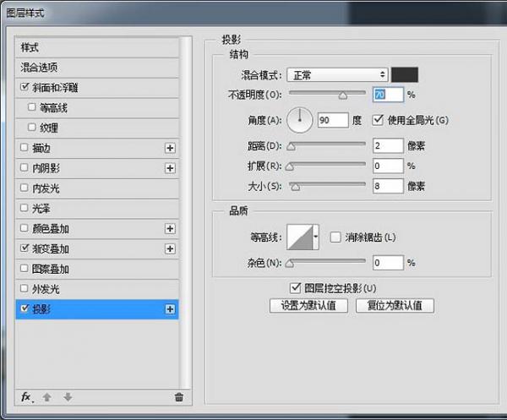Click the 大小 slider handle
507x420 pixels.
click(295, 187)
